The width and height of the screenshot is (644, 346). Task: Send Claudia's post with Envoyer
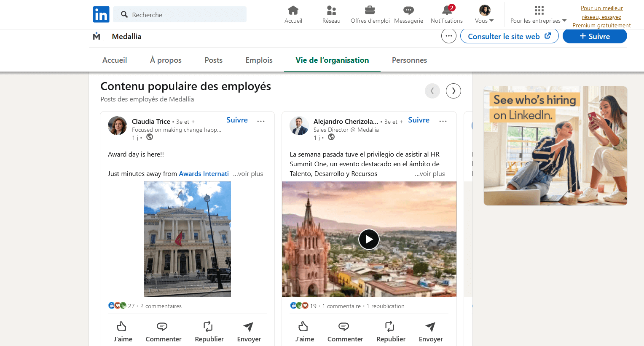249,332
